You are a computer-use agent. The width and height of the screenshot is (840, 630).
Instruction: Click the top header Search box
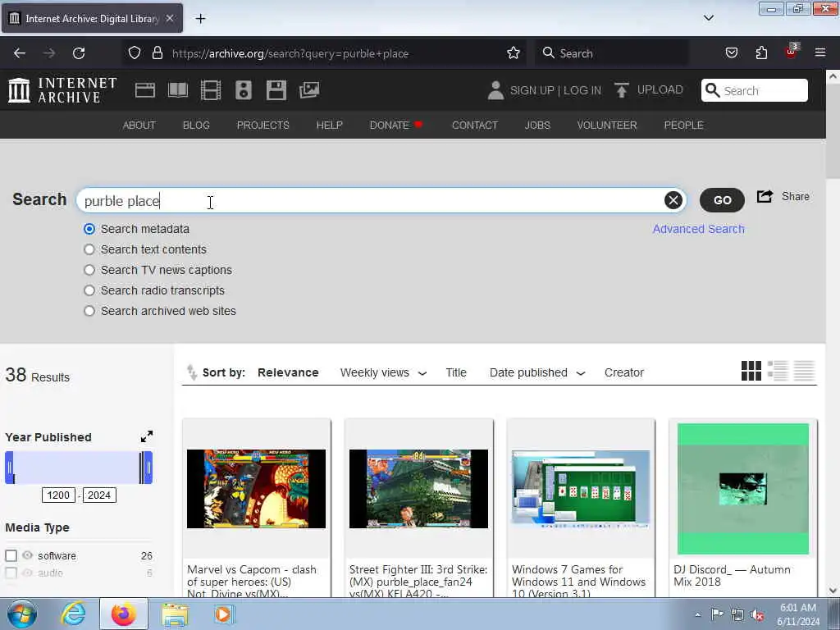pyautogui.click(x=755, y=90)
